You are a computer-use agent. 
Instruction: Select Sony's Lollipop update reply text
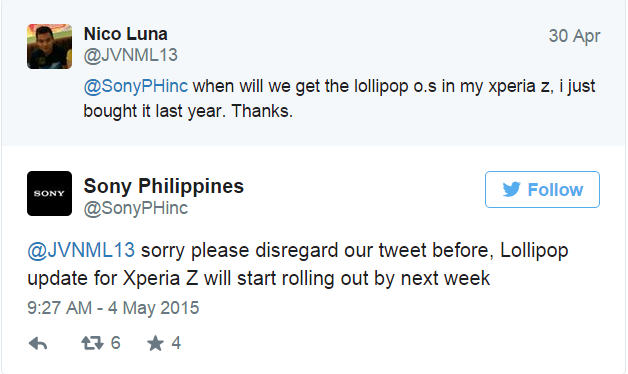(298, 264)
